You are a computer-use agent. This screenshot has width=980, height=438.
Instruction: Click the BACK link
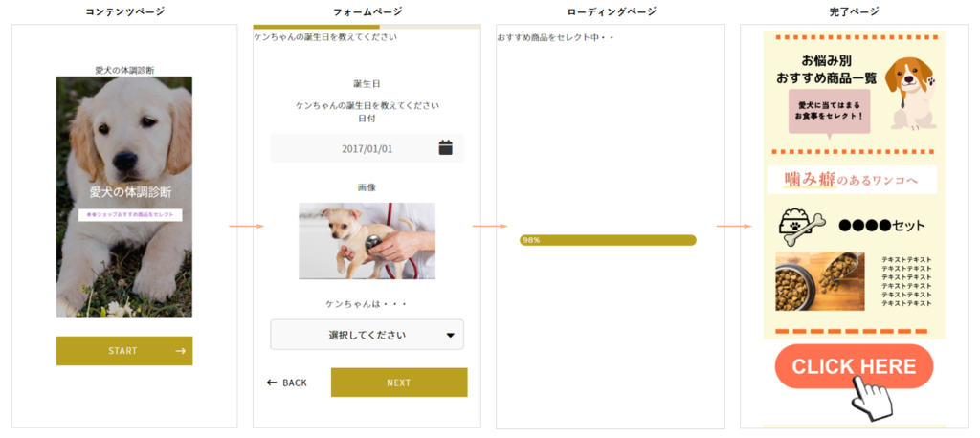[287, 383]
